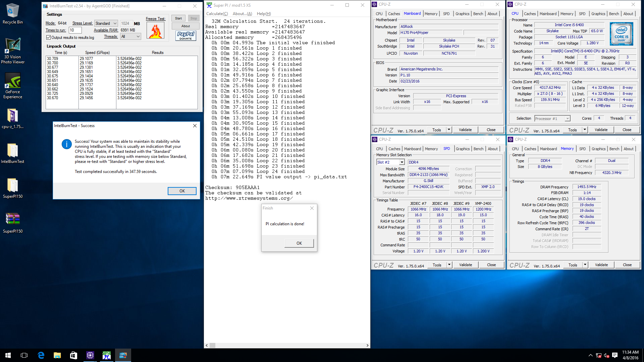The width and height of the screenshot is (644, 362).
Task: Click the volume icon in system tray
Action: [606, 355]
